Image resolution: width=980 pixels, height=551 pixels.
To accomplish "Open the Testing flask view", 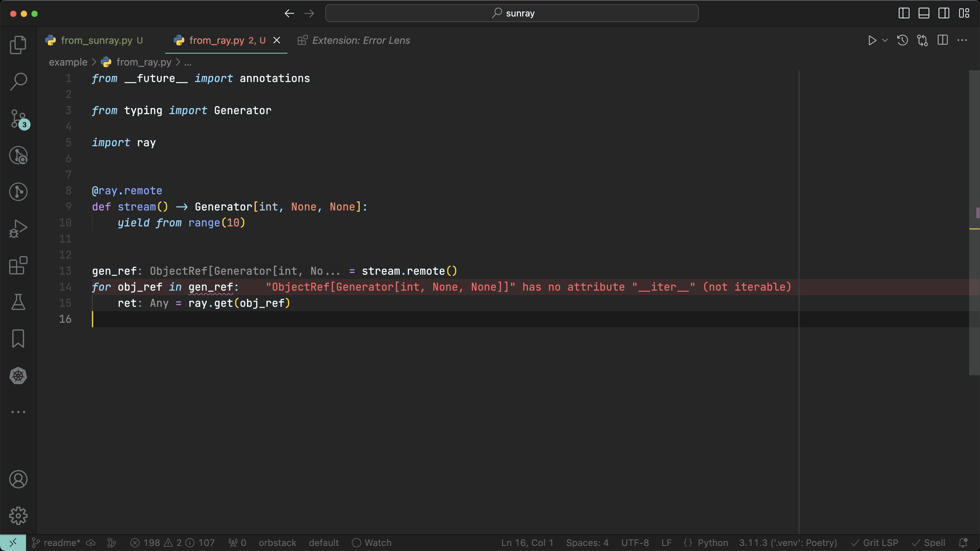I will (18, 302).
